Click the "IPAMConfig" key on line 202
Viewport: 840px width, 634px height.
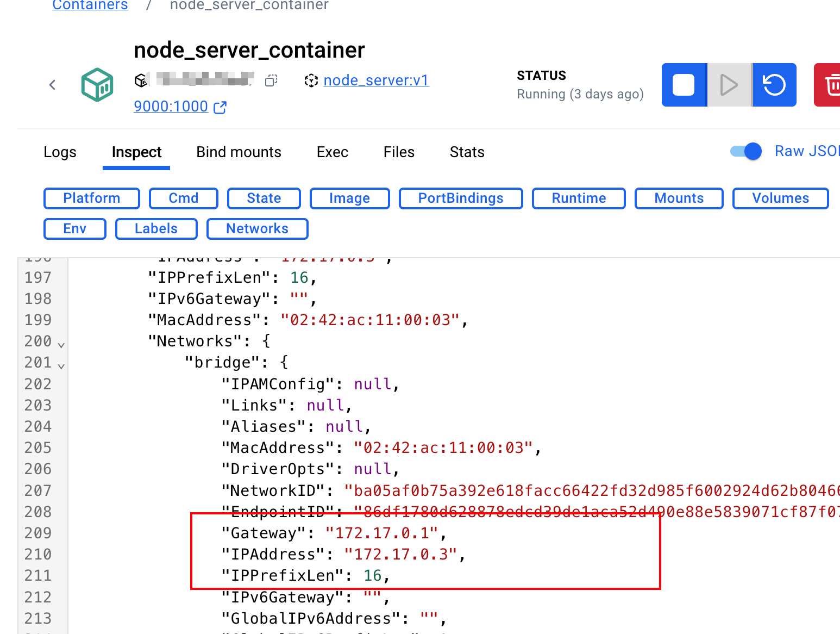tap(277, 384)
